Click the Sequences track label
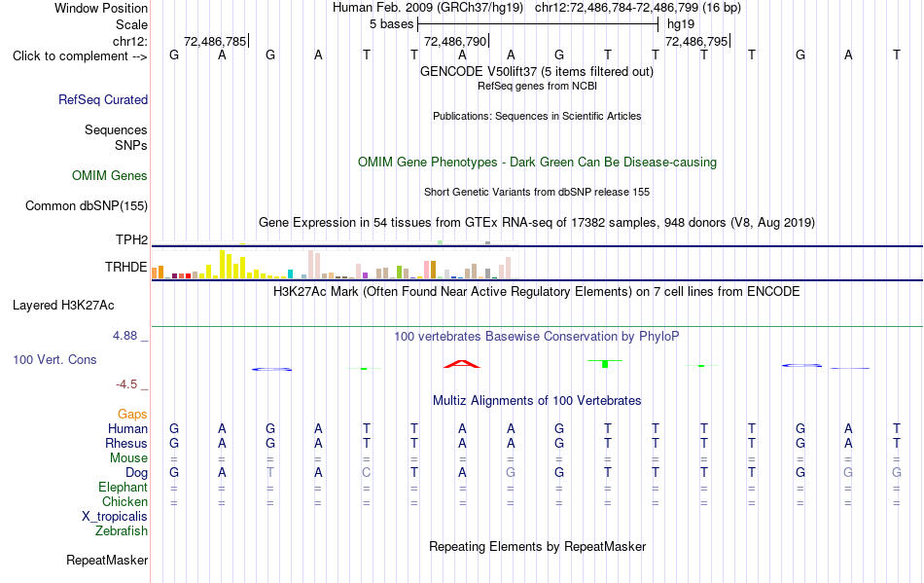Viewport: 924px width, 583px height. tap(116, 129)
